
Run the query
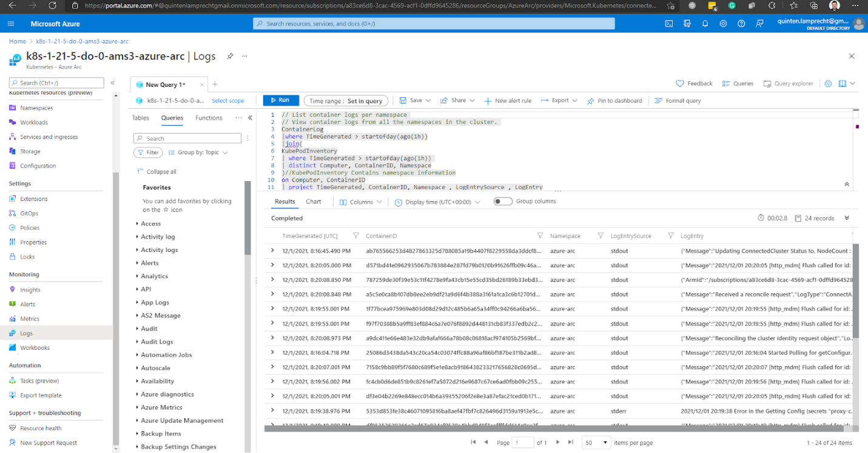(280, 100)
